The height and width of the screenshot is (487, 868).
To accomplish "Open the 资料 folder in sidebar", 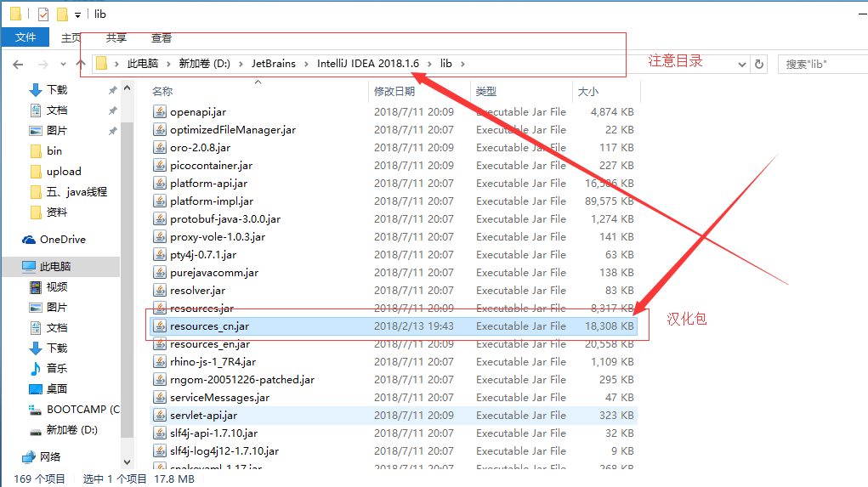I will [56, 212].
